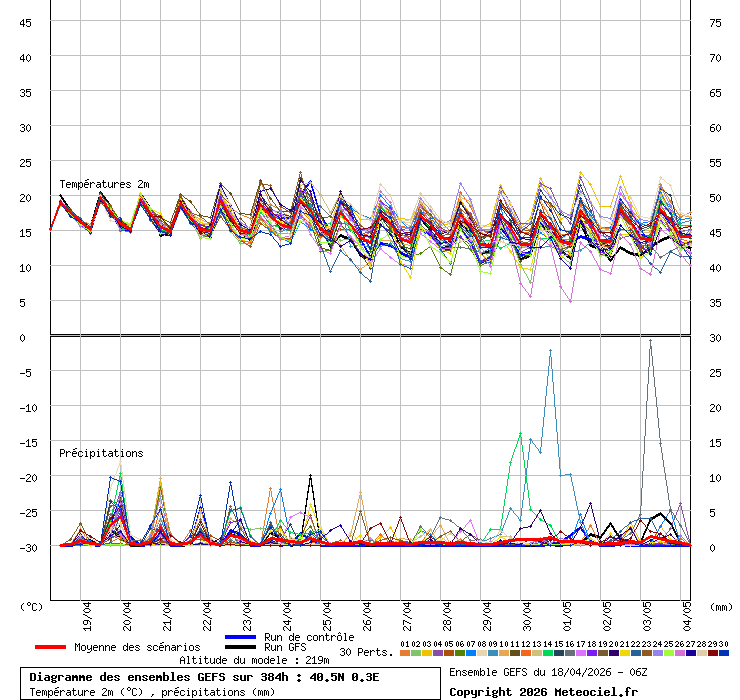Click the (°C) unit label on left axis
The width and height of the screenshot is (740, 700).
(x=32, y=606)
